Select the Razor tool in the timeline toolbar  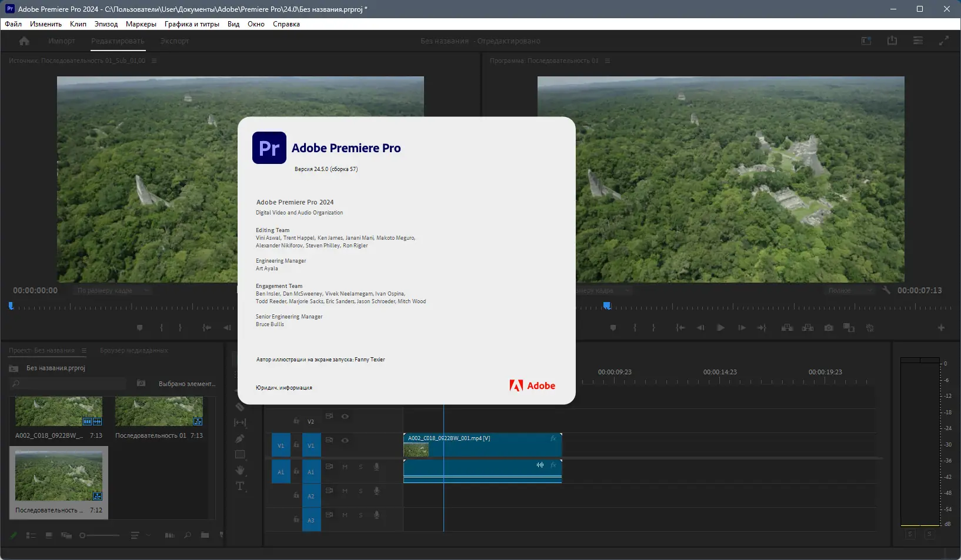tap(240, 407)
